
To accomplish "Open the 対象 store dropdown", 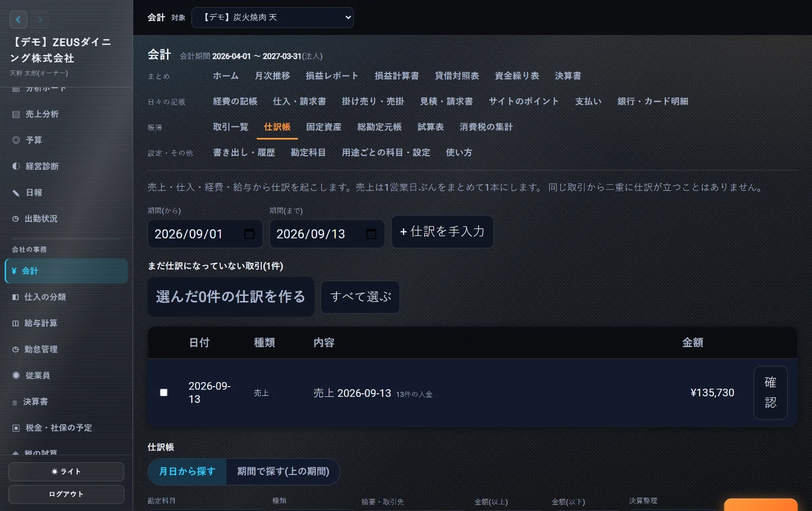I will (273, 17).
